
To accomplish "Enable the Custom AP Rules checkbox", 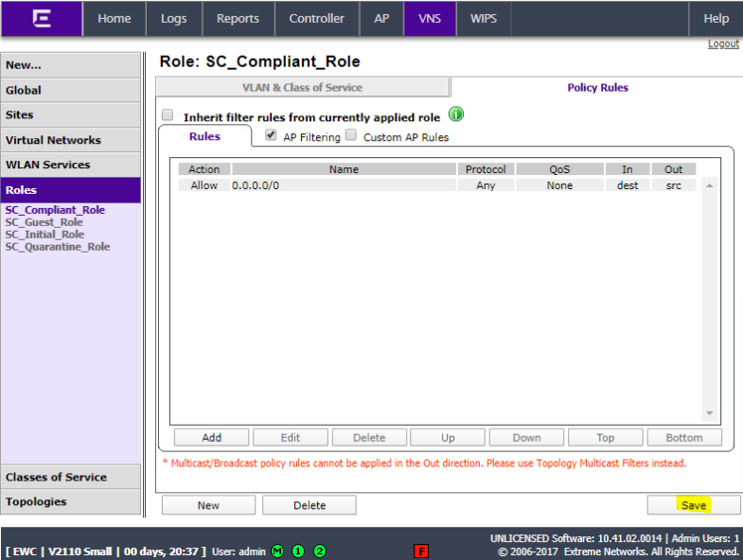I will point(350,134).
